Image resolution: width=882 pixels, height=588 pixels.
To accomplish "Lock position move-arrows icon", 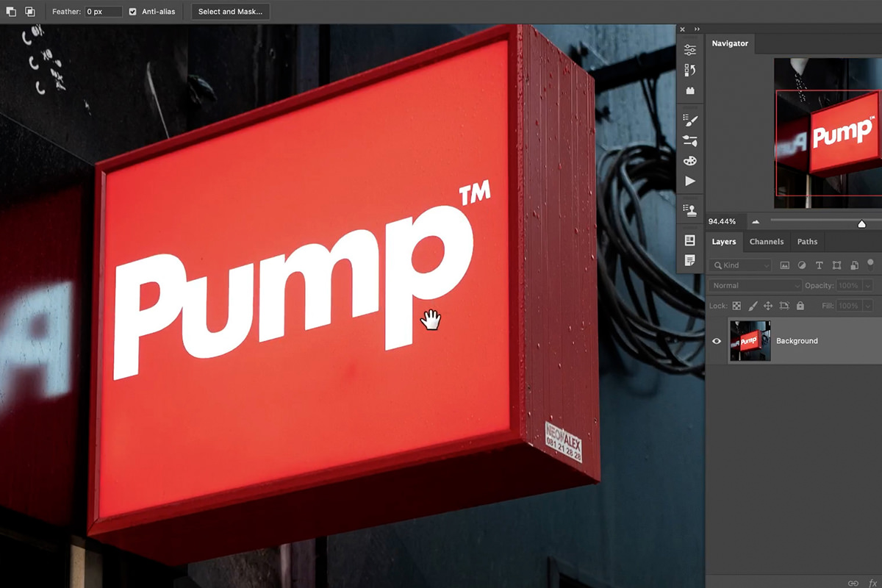I will pos(768,306).
